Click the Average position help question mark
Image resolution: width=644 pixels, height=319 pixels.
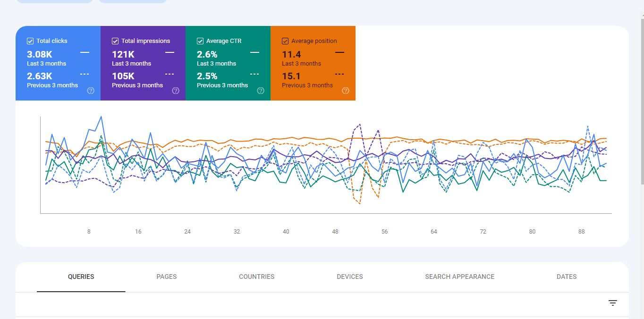pos(346,91)
